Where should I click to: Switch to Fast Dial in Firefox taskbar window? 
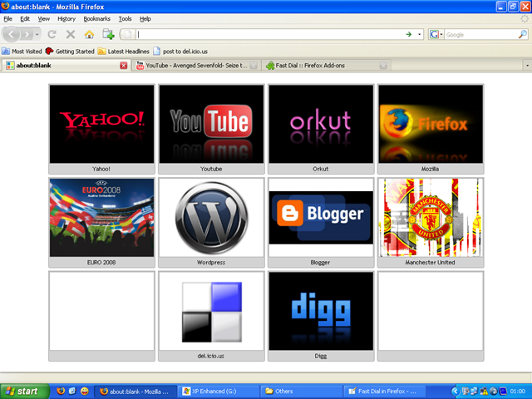click(x=384, y=392)
